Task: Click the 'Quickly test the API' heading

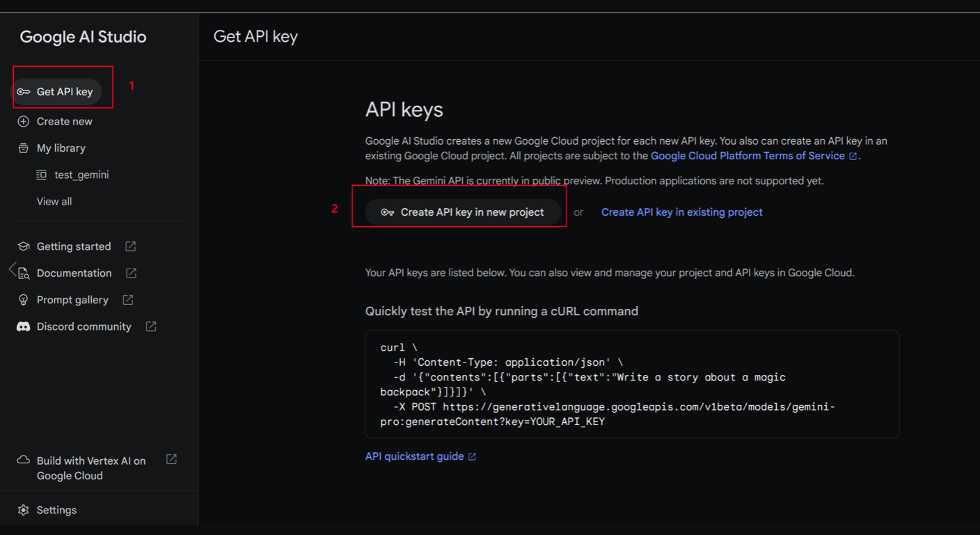Action: coord(502,311)
